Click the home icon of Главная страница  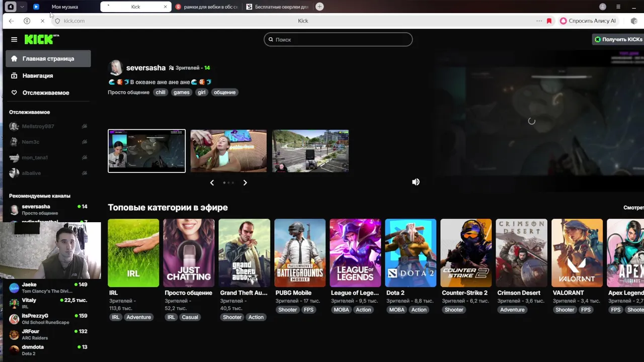[14, 58]
